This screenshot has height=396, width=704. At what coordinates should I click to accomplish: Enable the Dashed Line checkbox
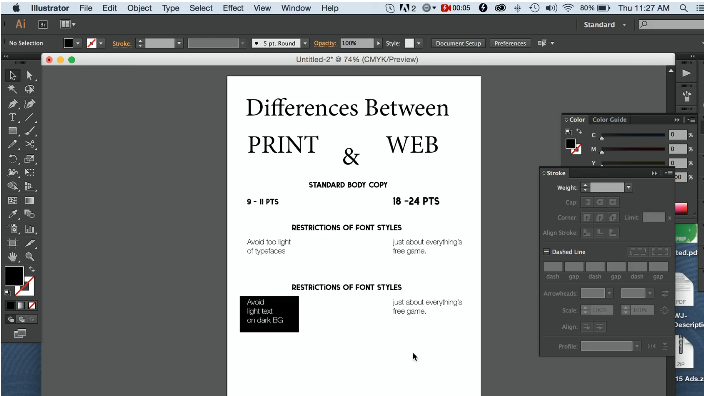click(x=546, y=252)
